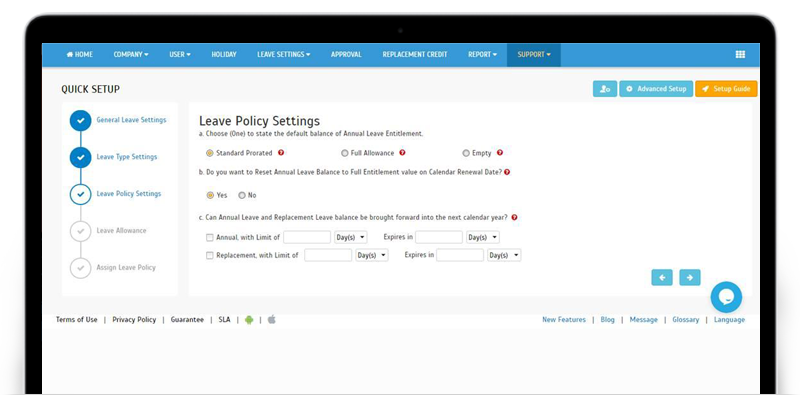Open Annual limit Day(s) unit dropdown
800x395 pixels.
[x=351, y=237]
